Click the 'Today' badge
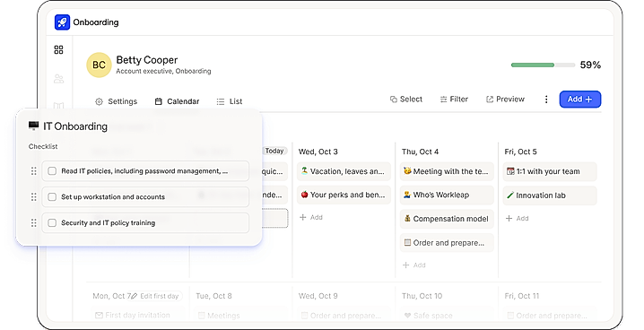Image resolution: width=644 pixels, height=330 pixels. click(274, 151)
